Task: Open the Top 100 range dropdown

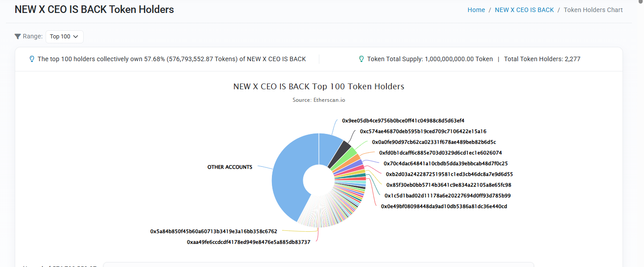Action: tap(64, 37)
